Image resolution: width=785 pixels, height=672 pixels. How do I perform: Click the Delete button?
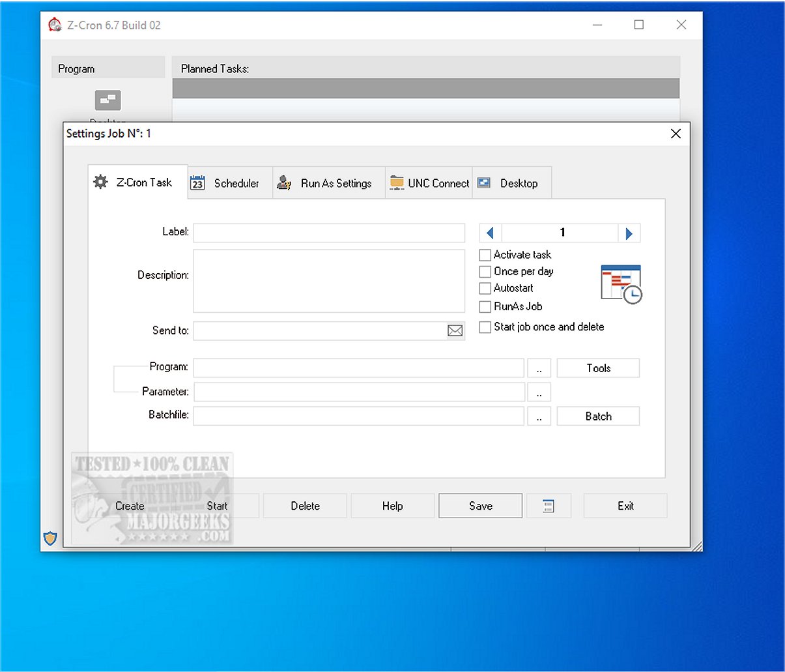point(305,506)
